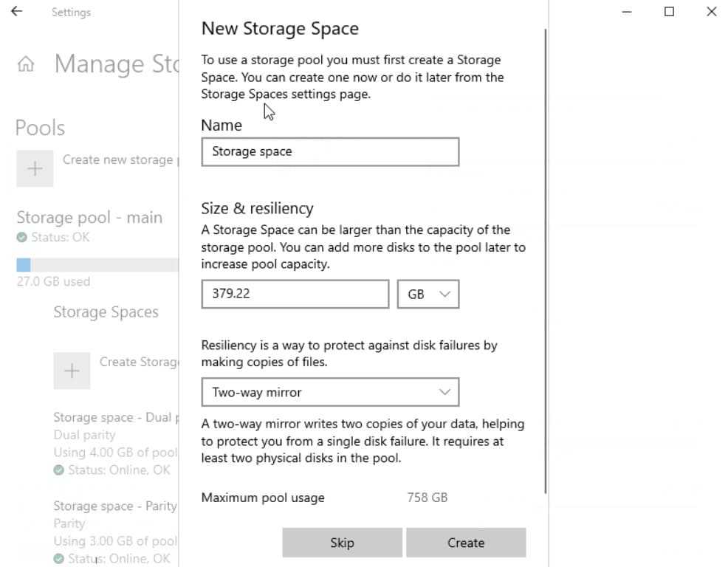Select 'Create new storage' pool link text
The width and height of the screenshot is (728, 567).
(x=118, y=159)
